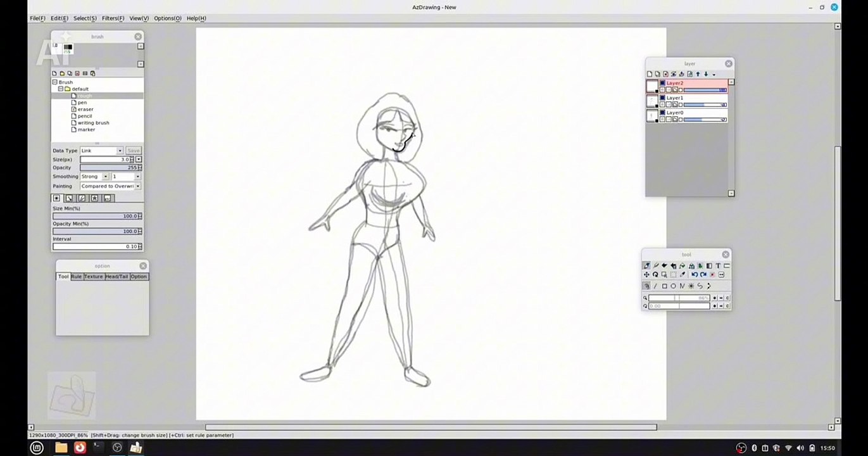
Task: Toggle visibility of Layer1
Action: click(663, 98)
